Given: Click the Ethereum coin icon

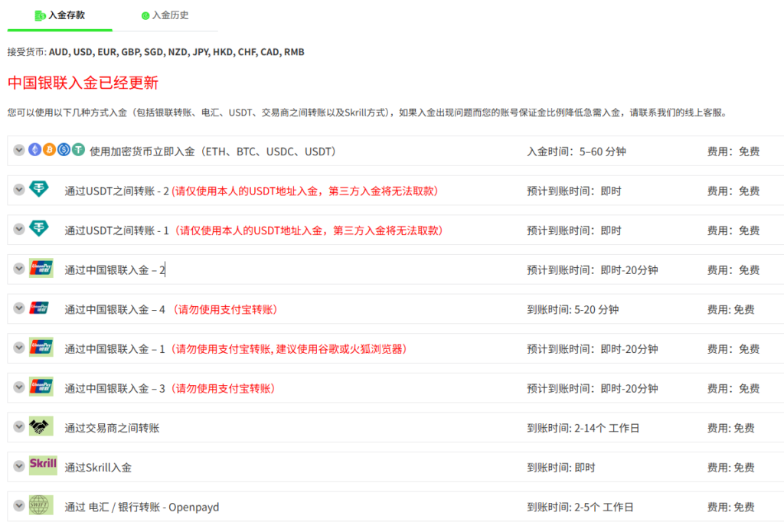Looking at the screenshot, I should 35,150.
